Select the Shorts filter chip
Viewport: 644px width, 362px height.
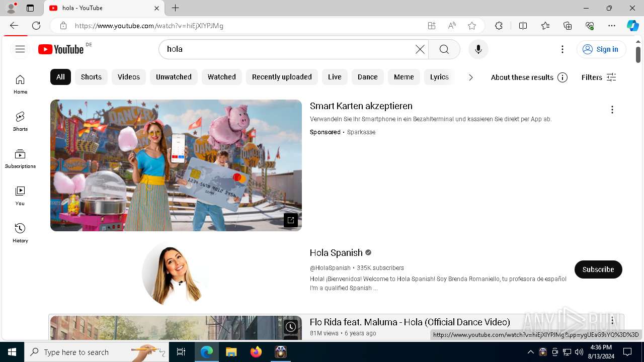point(91,77)
